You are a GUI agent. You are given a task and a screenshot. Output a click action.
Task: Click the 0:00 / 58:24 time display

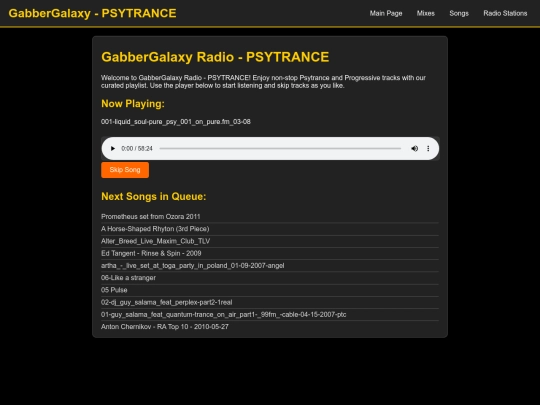(x=137, y=148)
